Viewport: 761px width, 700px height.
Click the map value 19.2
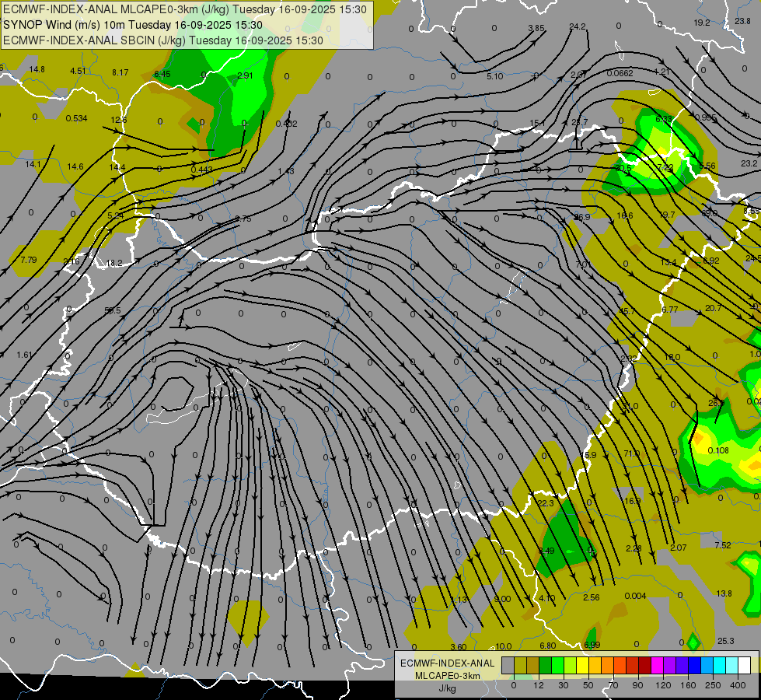click(x=702, y=23)
